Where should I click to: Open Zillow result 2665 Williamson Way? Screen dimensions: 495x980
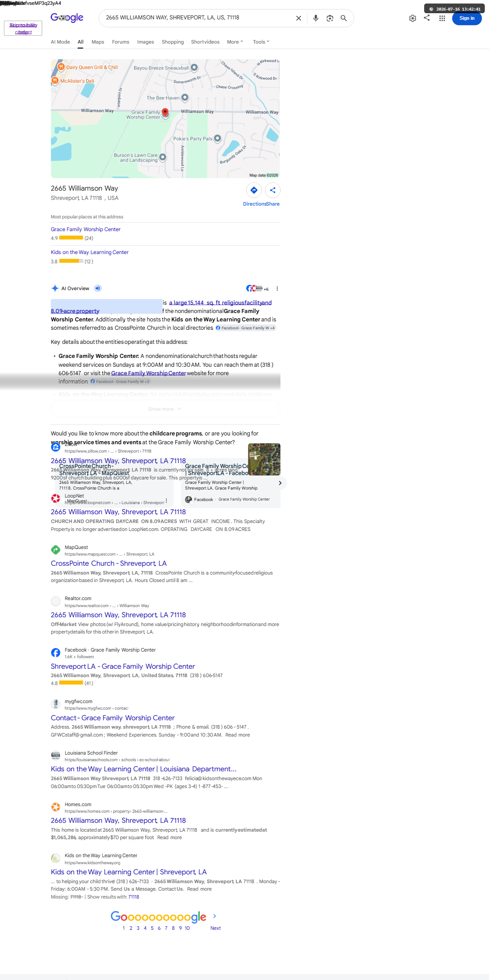pos(118,461)
